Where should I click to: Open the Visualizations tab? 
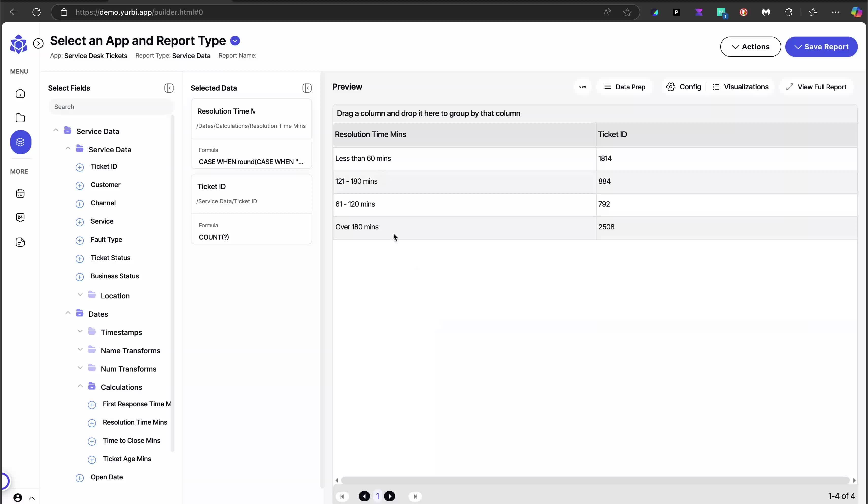pyautogui.click(x=740, y=87)
